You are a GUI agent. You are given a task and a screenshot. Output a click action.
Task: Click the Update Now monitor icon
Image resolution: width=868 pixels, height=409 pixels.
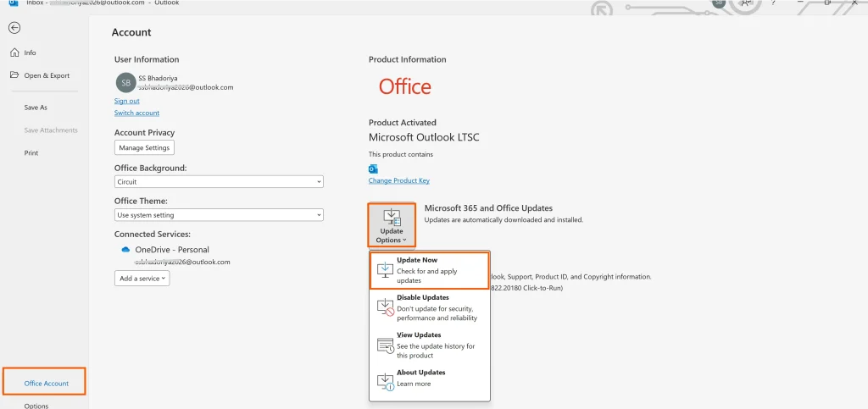coord(385,270)
